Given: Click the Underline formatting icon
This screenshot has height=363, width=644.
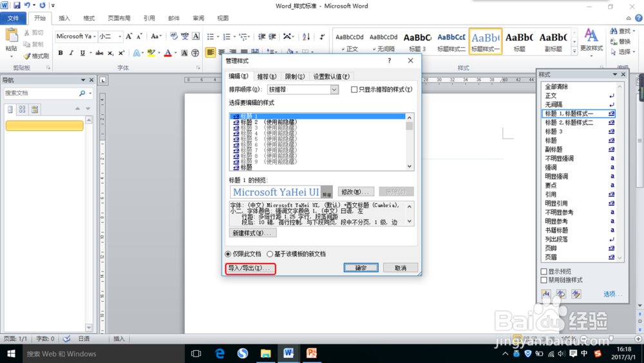Looking at the screenshot, I should (82, 53).
